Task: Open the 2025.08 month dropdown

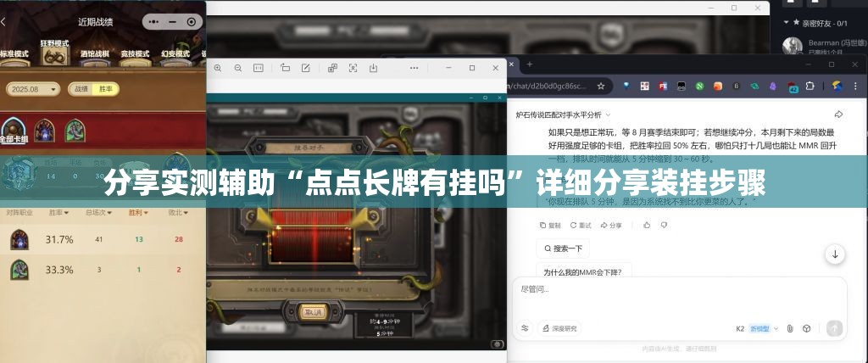Action: tap(33, 89)
